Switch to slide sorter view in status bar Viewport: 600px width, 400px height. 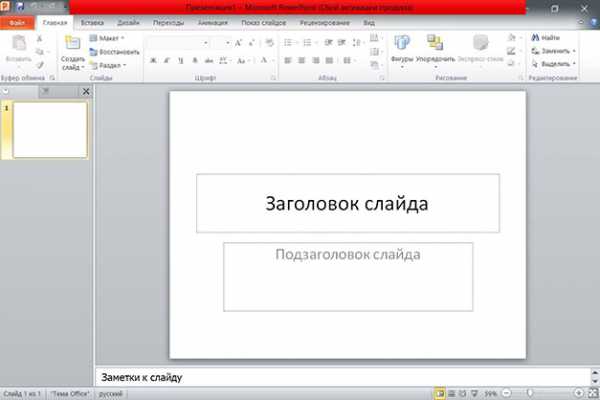click(x=453, y=393)
